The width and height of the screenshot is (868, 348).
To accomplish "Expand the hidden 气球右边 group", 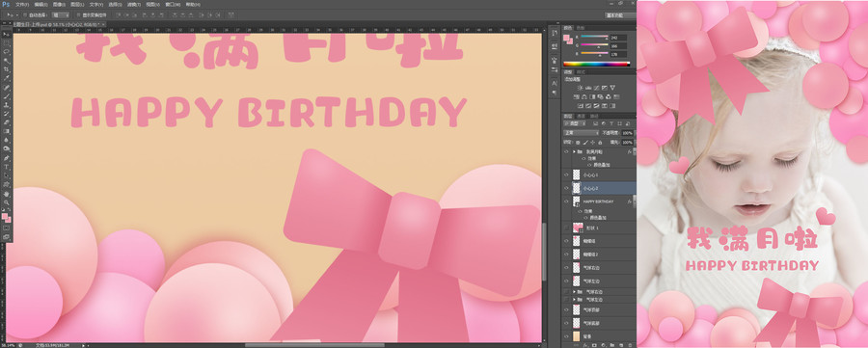I will click(x=574, y=291).
